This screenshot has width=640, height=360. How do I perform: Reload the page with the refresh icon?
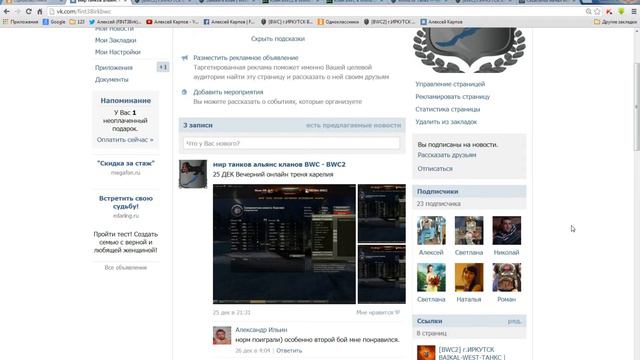28,11
